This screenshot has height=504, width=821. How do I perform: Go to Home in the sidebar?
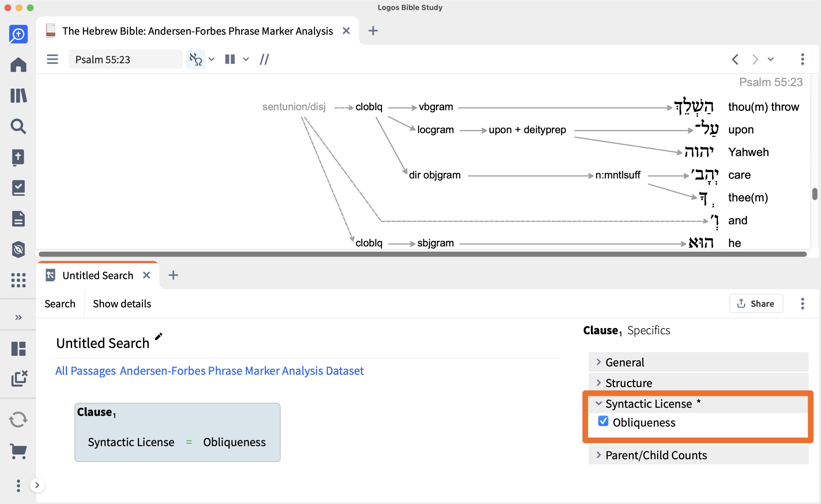click(18, 65)
